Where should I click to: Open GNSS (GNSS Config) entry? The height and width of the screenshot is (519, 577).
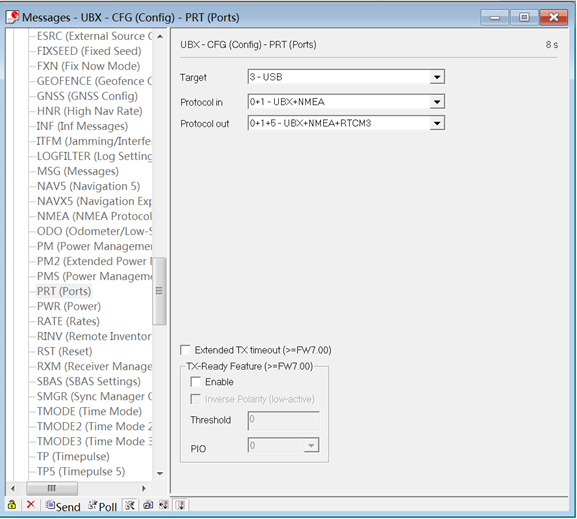(x=87, y=96)
